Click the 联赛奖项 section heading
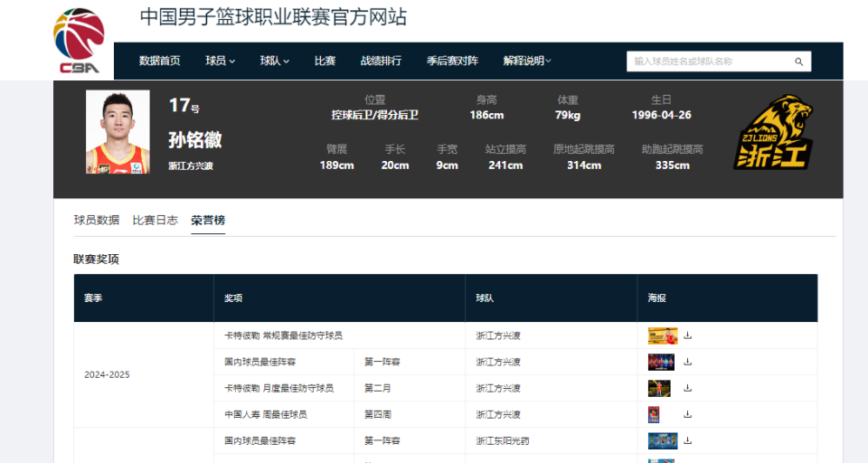The image size is (868, 463). [97, 260]
